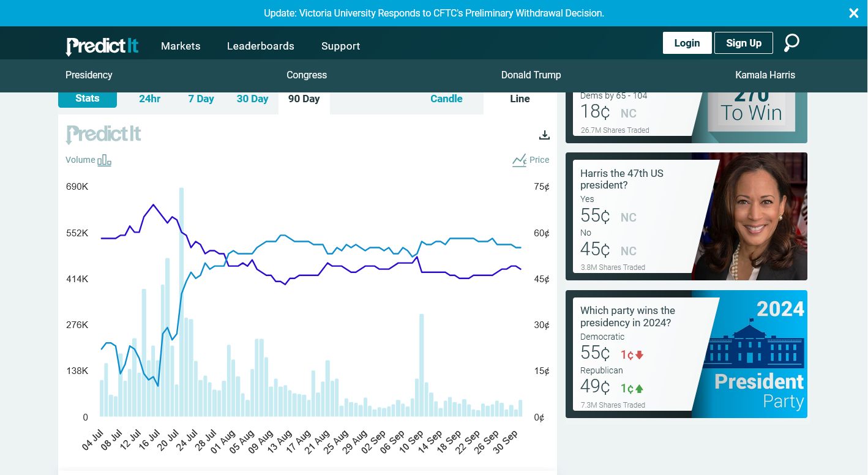
Task: Switch chart to Line view
Action: [x=520, y=99]
